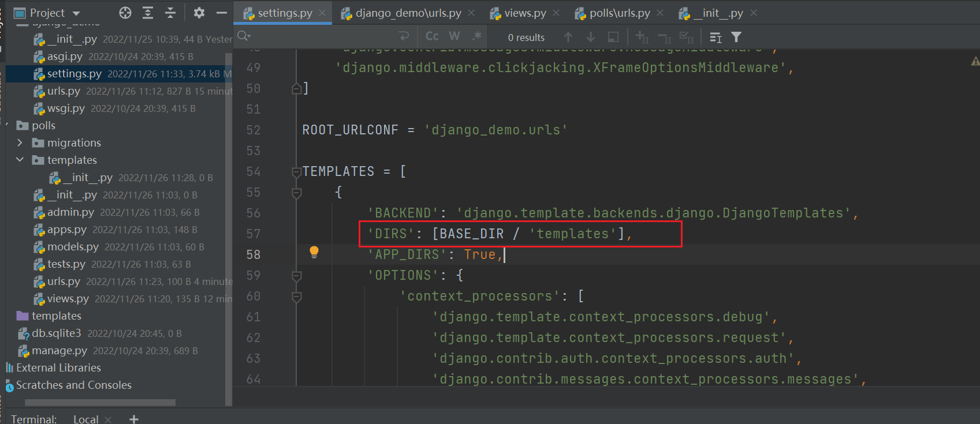Screen dimensions: 980x424
Task: Insert a new line in search field
Action: tap(404, 36)
